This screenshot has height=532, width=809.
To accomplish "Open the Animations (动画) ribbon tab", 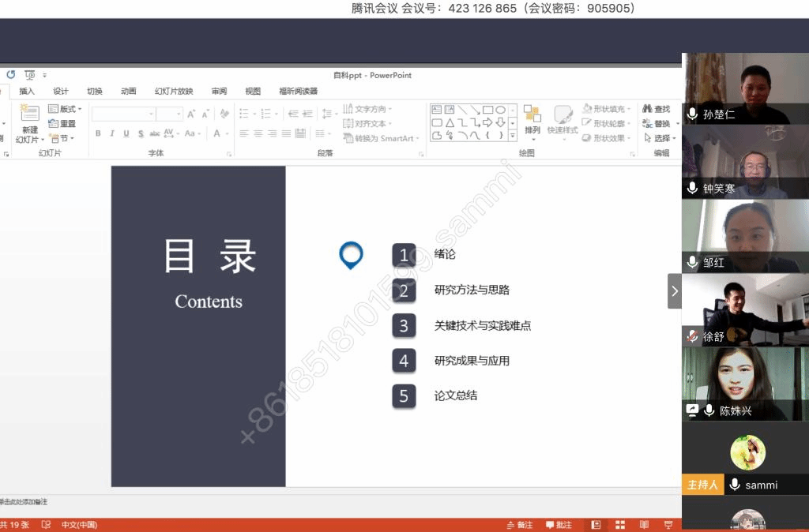I will [128, 91].
